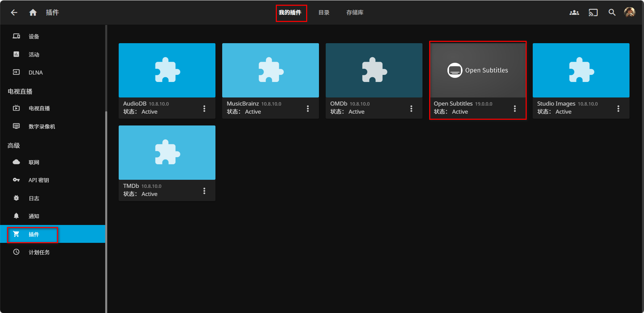Image resolution: width=644 pixels, height=313 pixels.
Task: Expand Open Subtitles three-dot menu
Action: pyautogui.click(x=515, y=108)
